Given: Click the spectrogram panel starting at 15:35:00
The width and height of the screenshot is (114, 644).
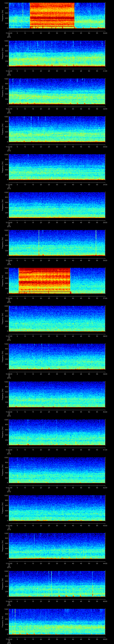Looking at the screenshot, I should click(57, 243).
